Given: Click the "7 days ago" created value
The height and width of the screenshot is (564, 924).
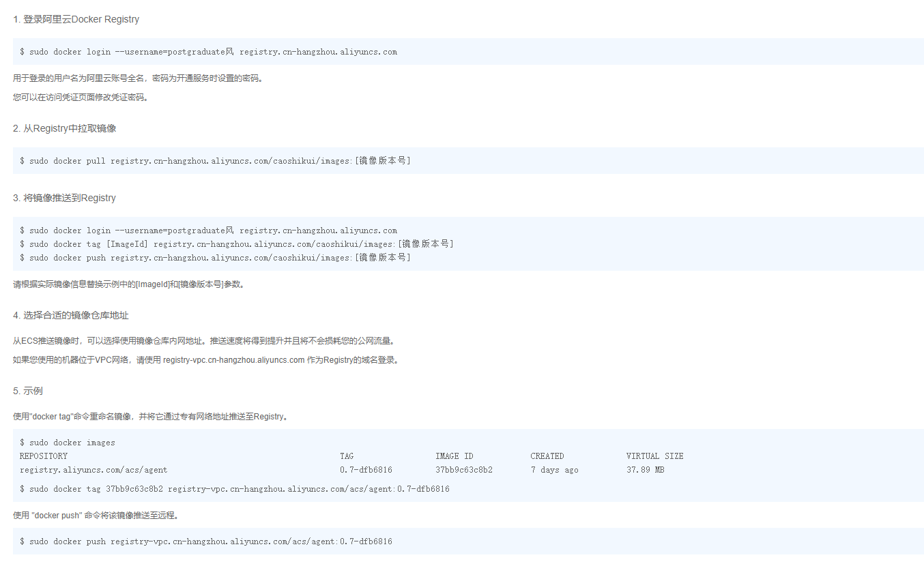Looking at the screenshot, I should [x=554, y=470].
